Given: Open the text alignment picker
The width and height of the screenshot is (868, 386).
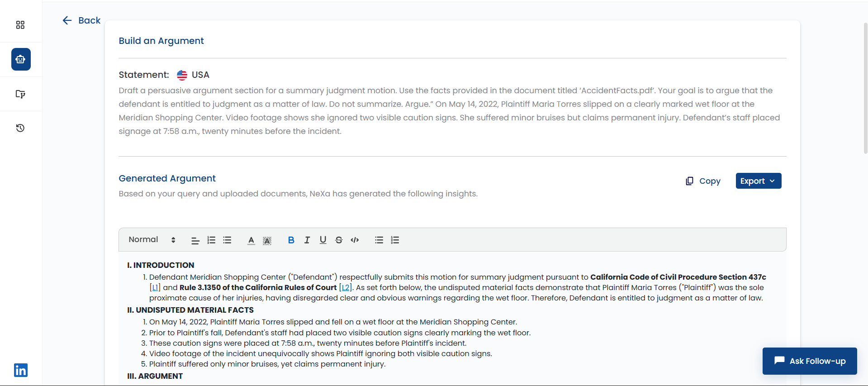Looking at the screenshot, I should click(x=195, y=240).
